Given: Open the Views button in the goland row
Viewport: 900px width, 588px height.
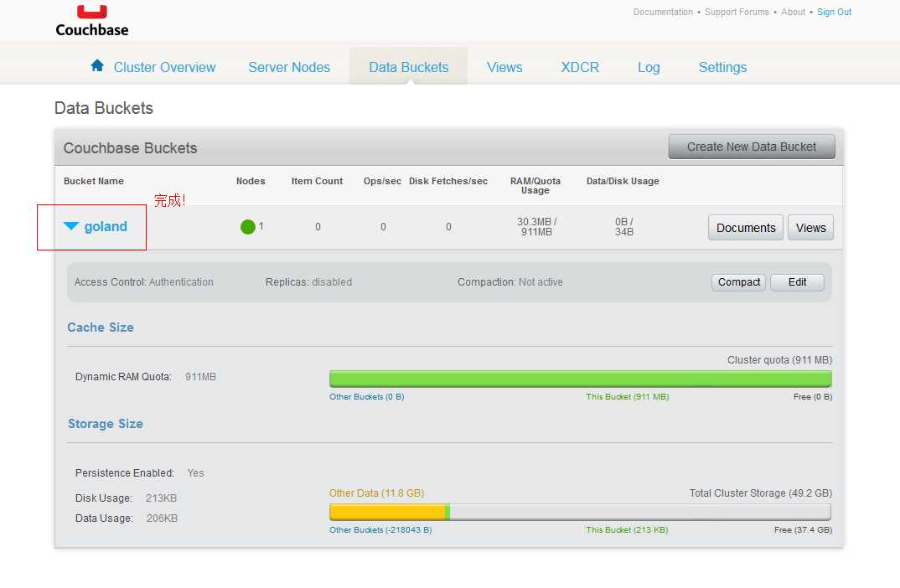Looking at the screenshot, I should [x=810, y=228].
